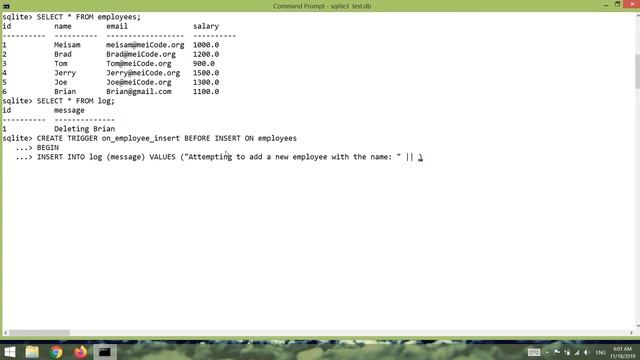The width and height of the screenshot is (640, 360).
Task: Click the salary value '1500.0'
Action: pyautogui.click(x=206, y=73)
